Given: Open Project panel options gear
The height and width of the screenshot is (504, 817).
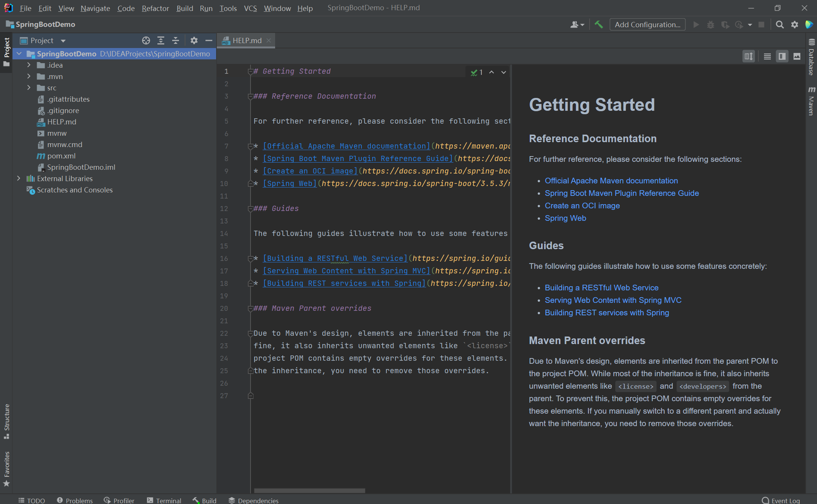Looking at the screenshot, I should point(194,40).
